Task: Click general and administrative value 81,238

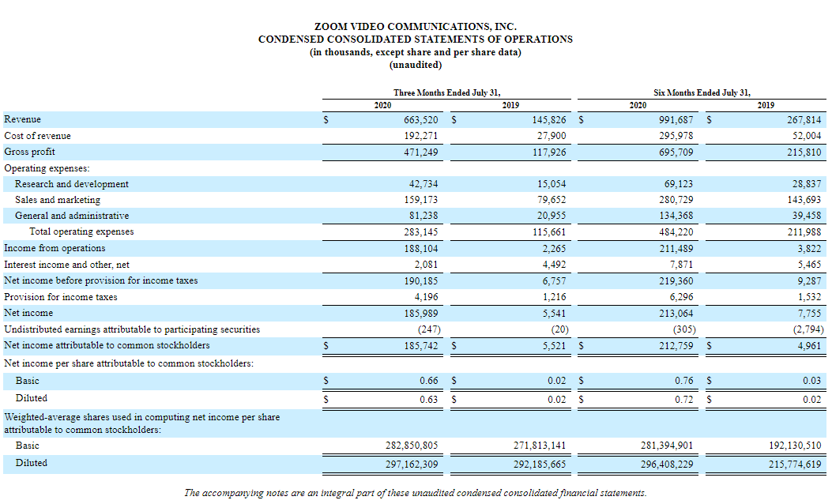Action: click(424, 216)
